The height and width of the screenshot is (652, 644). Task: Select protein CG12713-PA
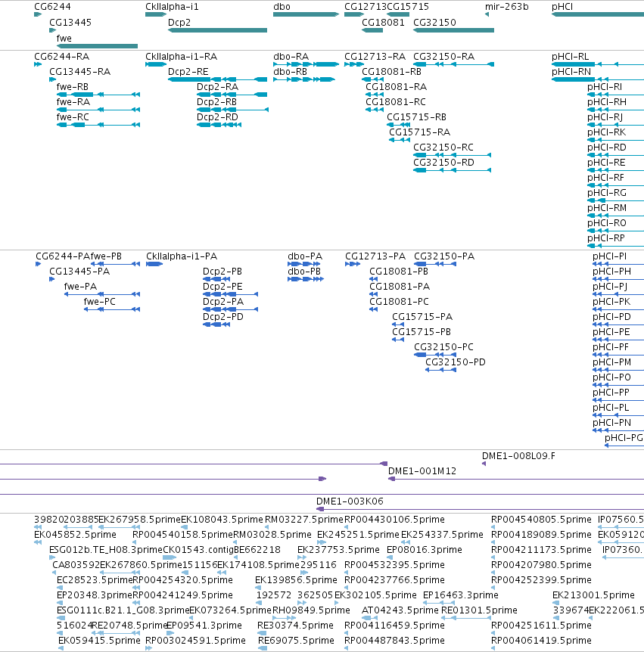pyautogui.click(x=375, y=256)
